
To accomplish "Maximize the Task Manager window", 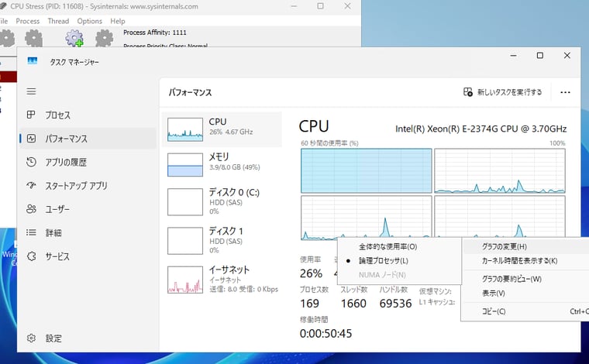I will pyautogui.click(x=540, y=56).
